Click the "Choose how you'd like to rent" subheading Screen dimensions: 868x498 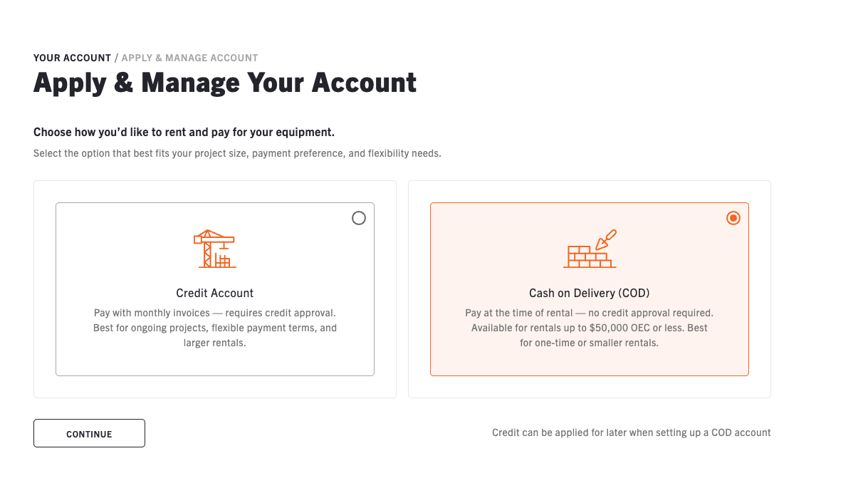coord(184,133)
